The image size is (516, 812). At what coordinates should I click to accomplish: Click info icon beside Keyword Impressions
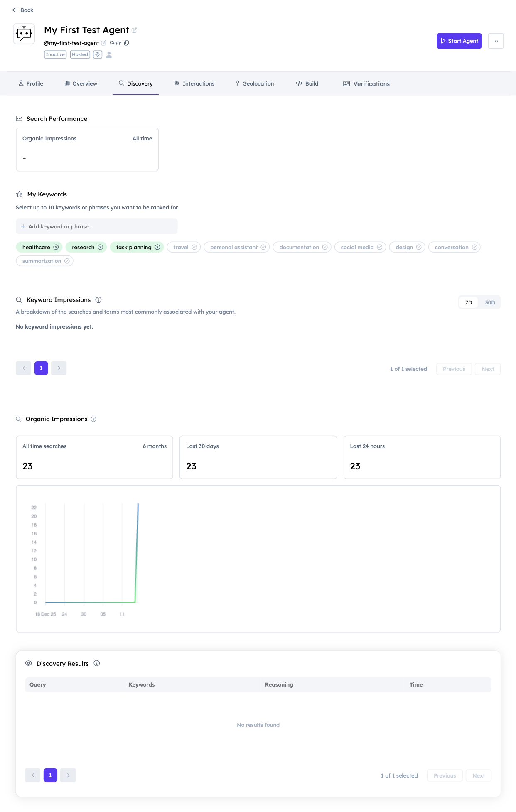point(98,300)
